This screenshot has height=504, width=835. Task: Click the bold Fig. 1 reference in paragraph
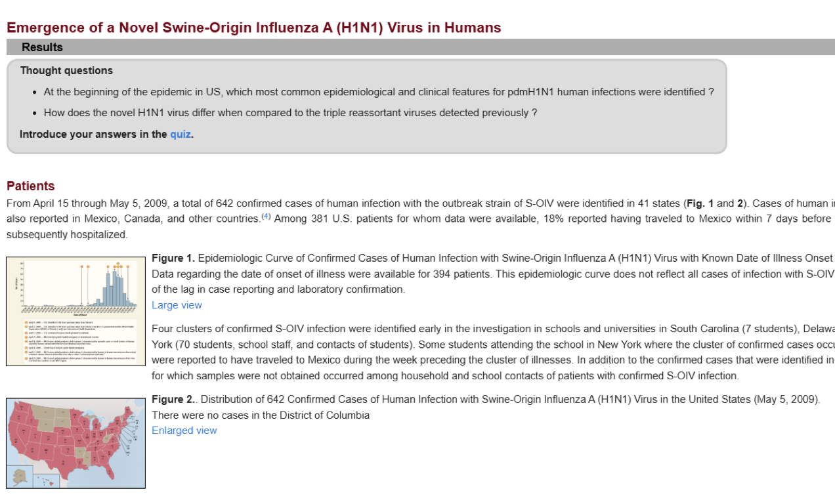coord(700,203)
